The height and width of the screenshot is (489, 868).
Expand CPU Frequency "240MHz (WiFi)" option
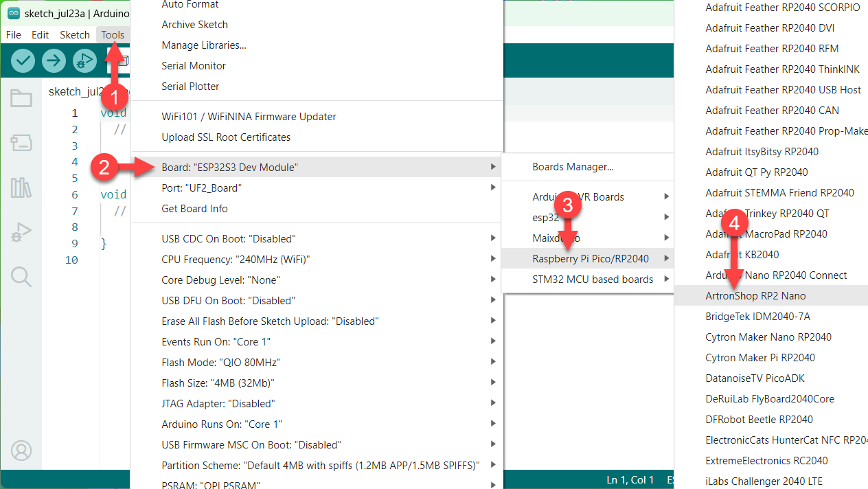pos(317,260)
